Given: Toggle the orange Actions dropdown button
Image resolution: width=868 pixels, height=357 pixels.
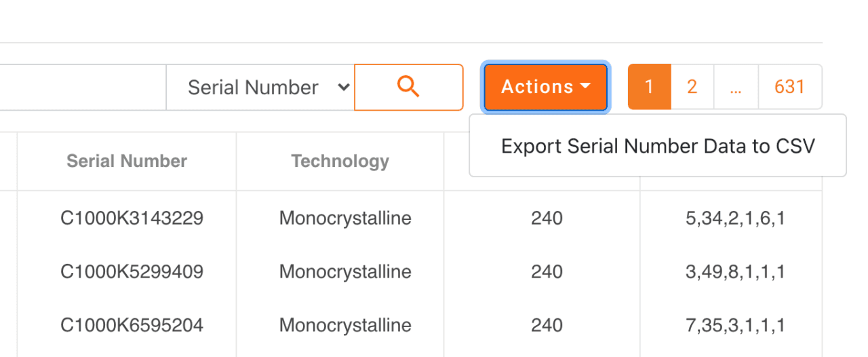Looking at the screenshot, I should coord(546,87).
